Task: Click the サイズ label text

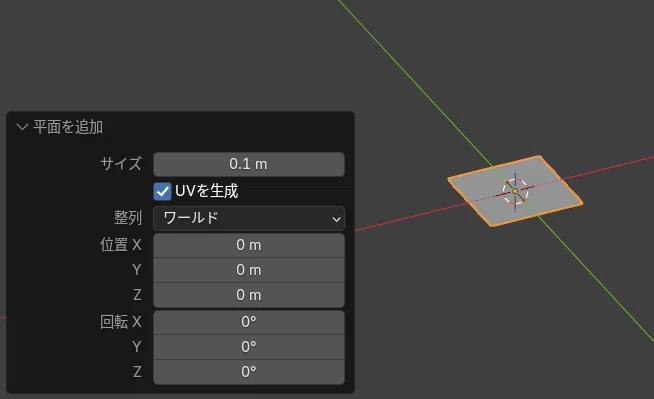Action: point(121,164)
